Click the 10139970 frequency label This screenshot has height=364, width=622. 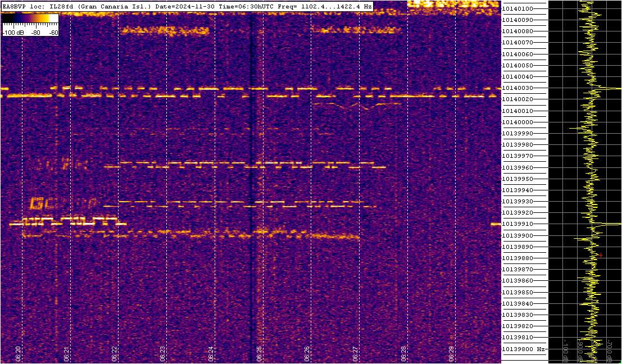click(517, 156)
